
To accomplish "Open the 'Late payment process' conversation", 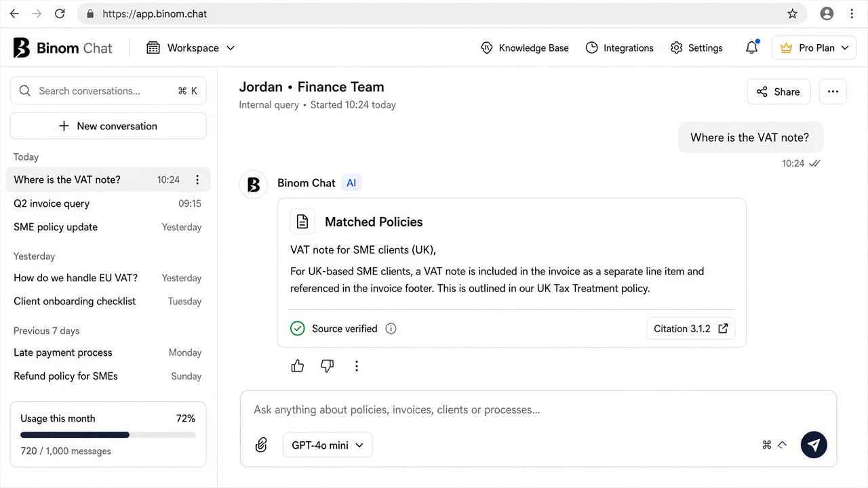I will point(108,352).
